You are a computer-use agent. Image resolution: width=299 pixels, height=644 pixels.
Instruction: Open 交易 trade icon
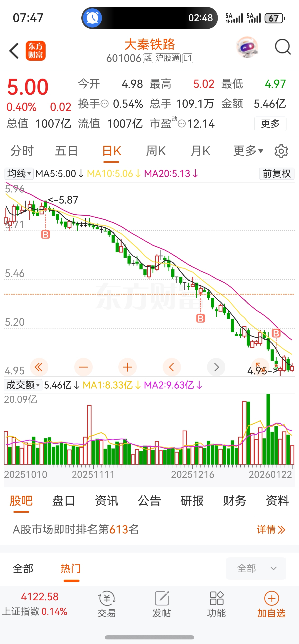107,604
